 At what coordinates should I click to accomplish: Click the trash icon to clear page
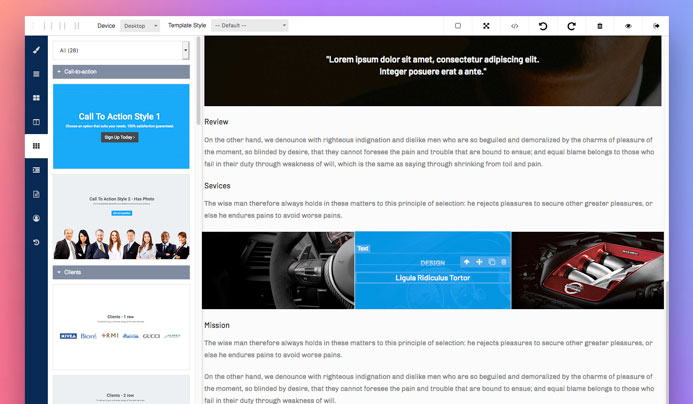[600, 26]
